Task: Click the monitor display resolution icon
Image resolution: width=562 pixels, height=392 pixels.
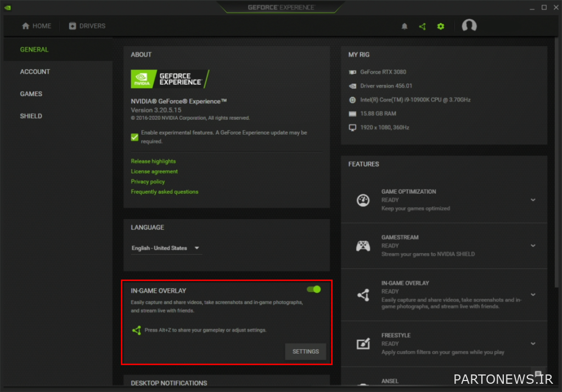Action: (353, 128)
